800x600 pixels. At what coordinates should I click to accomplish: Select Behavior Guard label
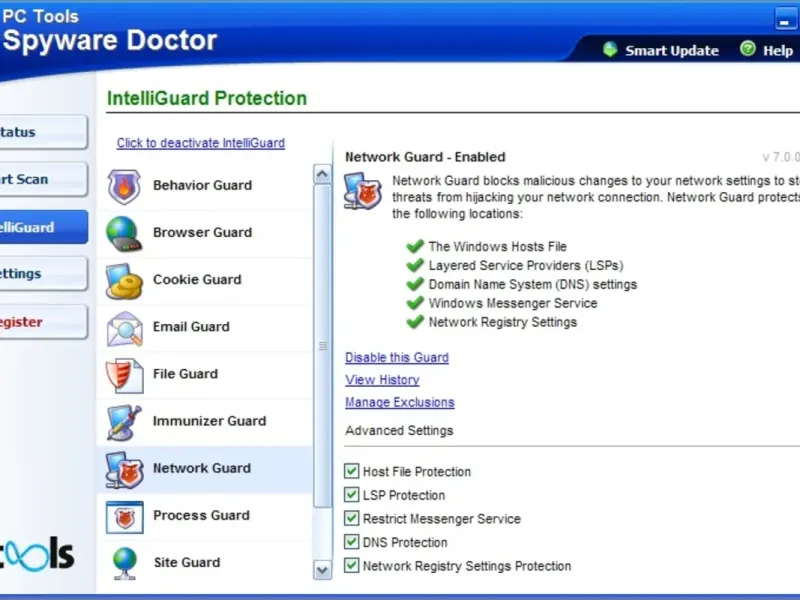point(203,185)
